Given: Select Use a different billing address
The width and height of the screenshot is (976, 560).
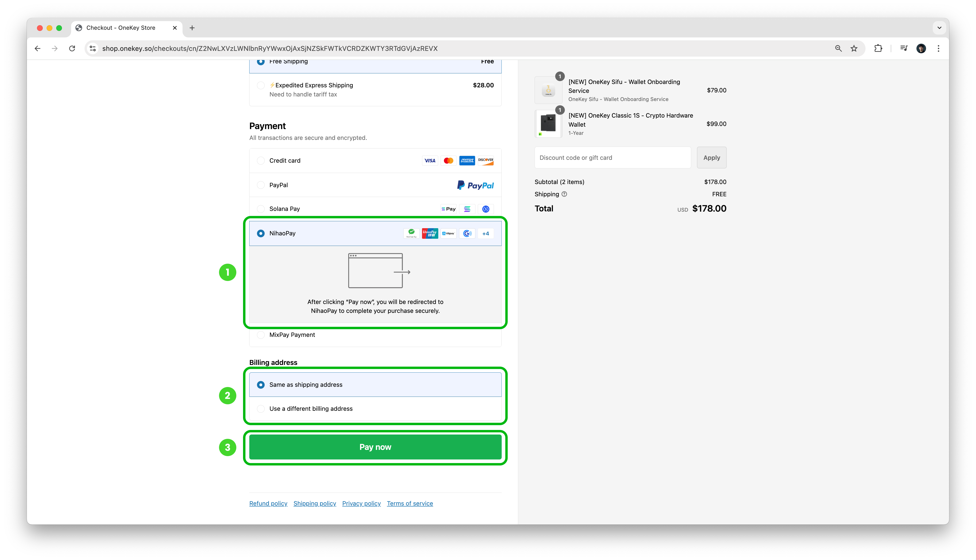Looking at the screenshot, I should tap(375, 408).
